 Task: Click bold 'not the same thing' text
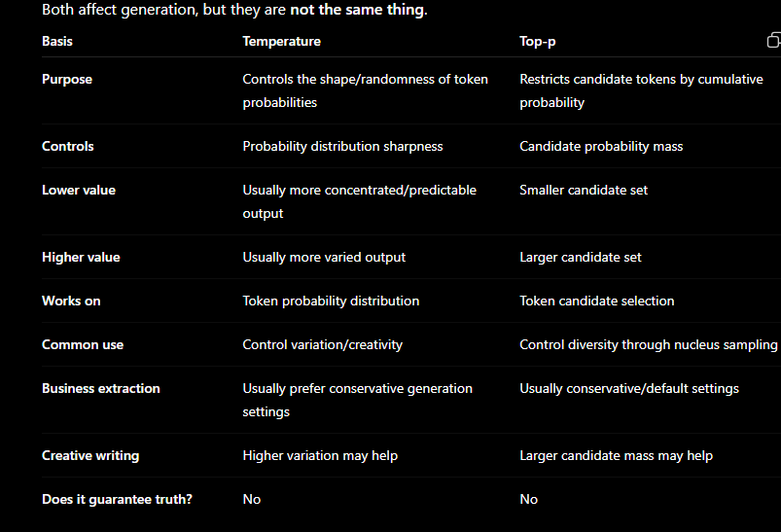point(357,10)
